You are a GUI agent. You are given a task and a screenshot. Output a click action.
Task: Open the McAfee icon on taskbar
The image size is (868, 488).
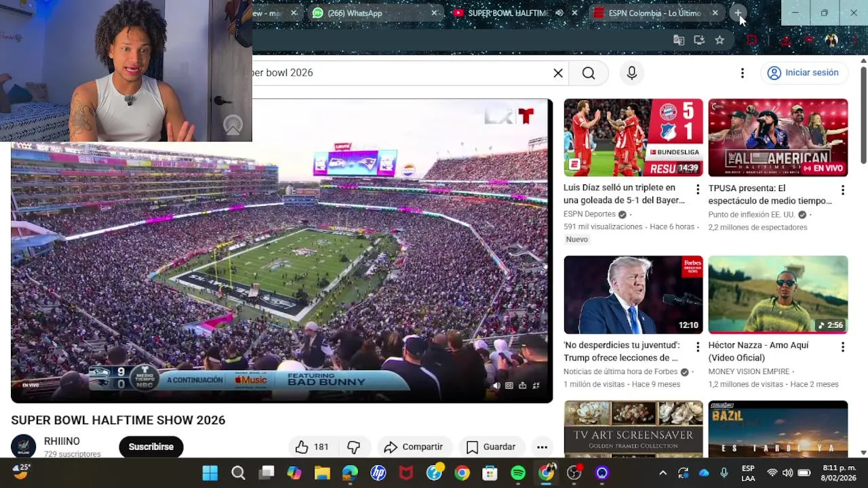[x=406, y=473]
